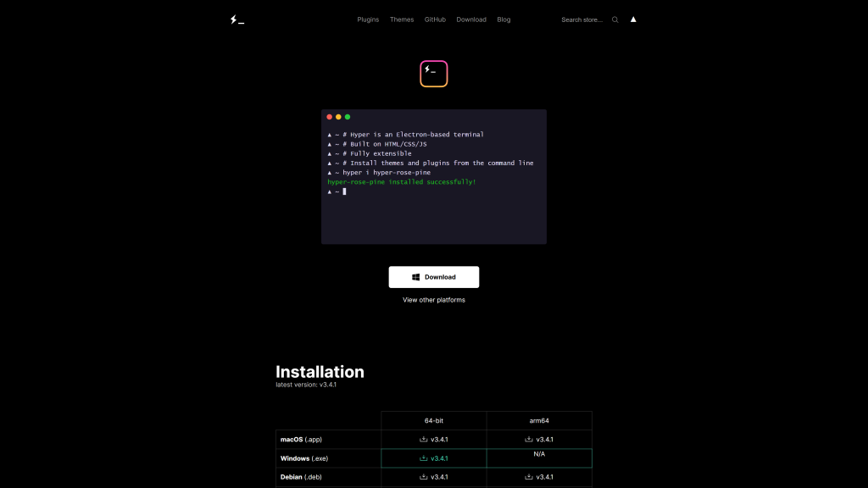Click the Installation heading
The width and height of the screenshot is (868, 488).
[320, 372]
